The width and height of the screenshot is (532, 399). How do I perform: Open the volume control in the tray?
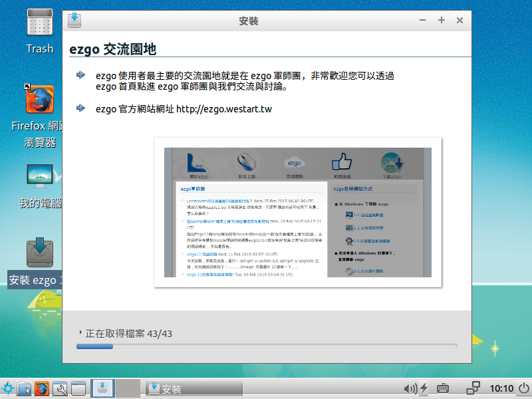(410, 389)
